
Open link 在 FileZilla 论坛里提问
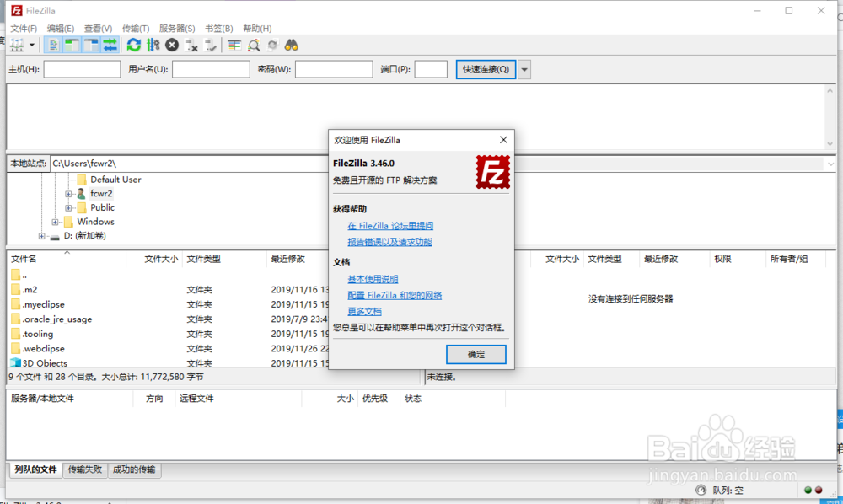[x=390, y=226]
